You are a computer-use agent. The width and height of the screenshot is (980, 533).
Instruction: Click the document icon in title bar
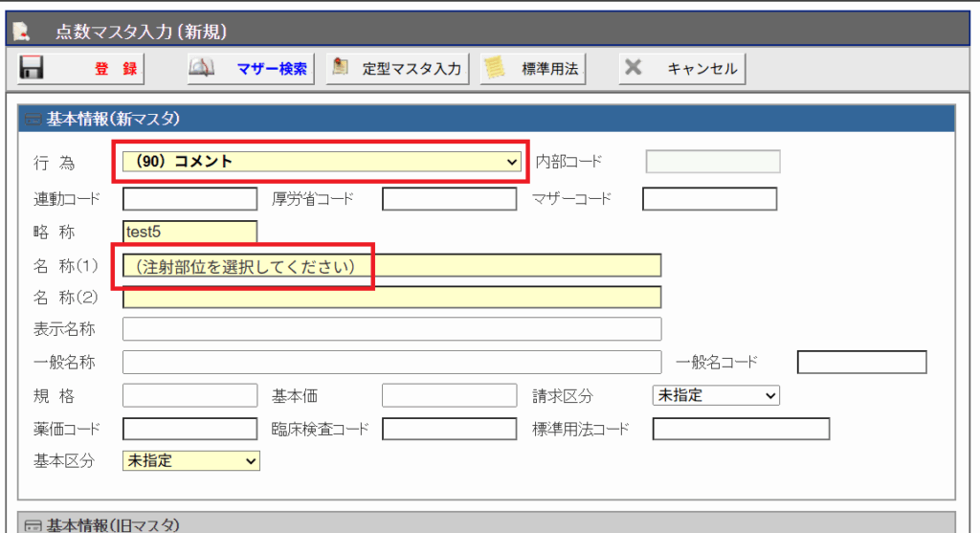coord(21,32)
